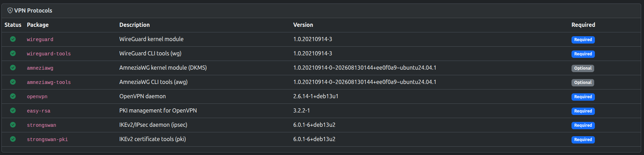
Task: Select the amneziawg package name
Action: [40, 68]
